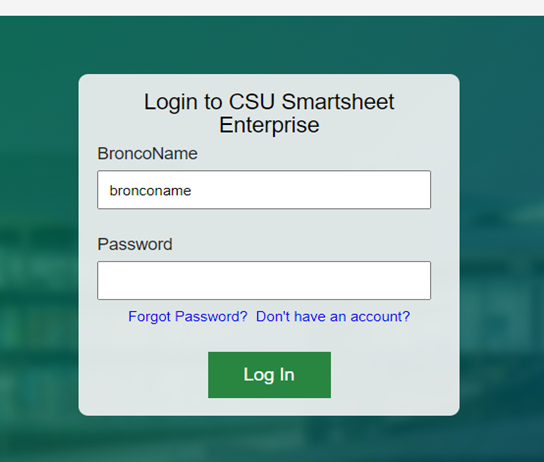
Task: Click the white browser strip above the page
Action: [x=272, y=7]
